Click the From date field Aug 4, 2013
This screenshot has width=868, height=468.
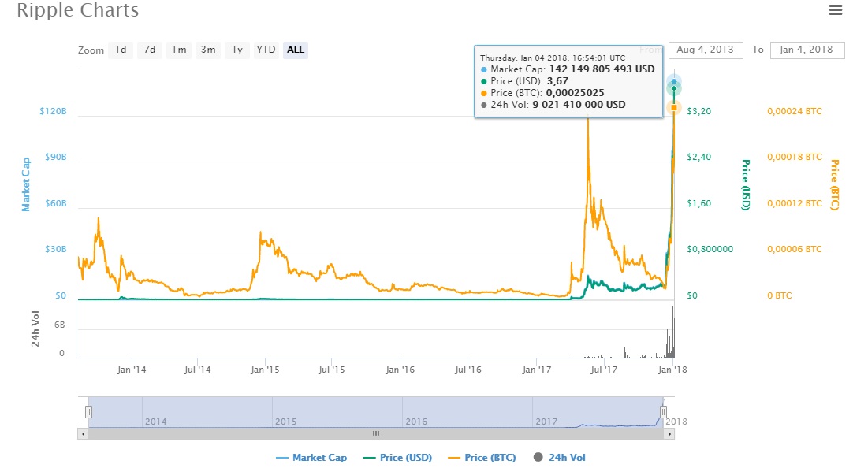[x=706, y=50]
